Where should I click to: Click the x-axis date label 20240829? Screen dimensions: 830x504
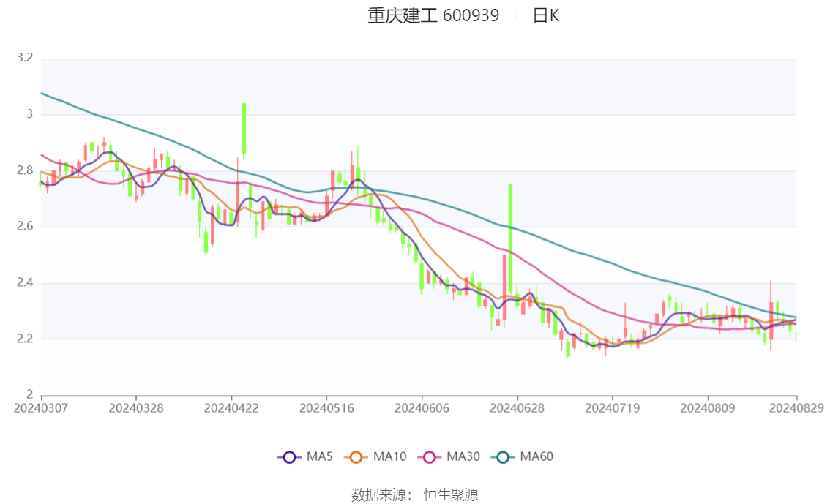click(x=796, y=408)
